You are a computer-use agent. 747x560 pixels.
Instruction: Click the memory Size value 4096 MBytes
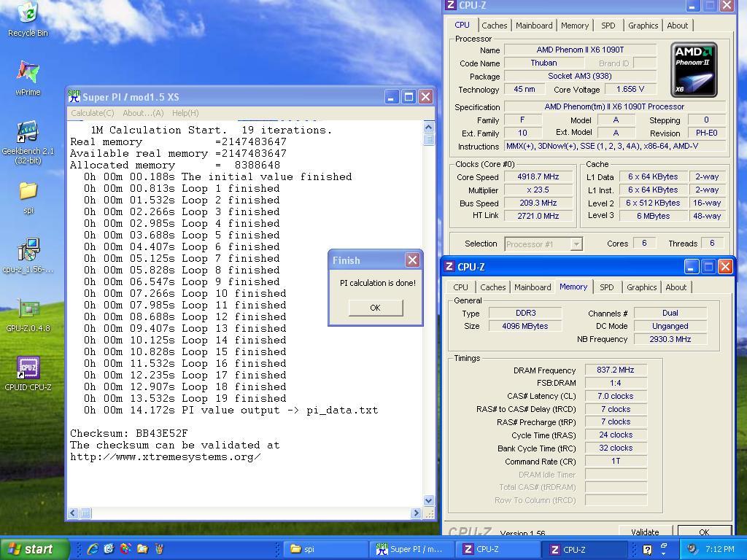tap(525, 326)
